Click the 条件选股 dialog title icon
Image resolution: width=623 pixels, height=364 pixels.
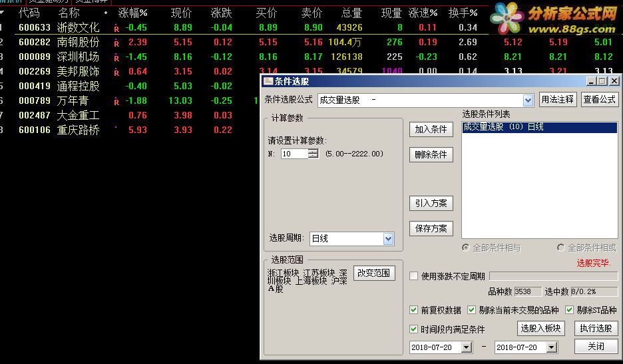pos(269,81)
